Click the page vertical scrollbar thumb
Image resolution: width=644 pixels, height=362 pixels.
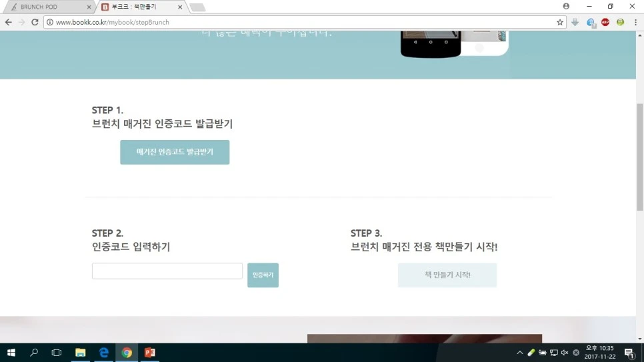click(640, 157)
